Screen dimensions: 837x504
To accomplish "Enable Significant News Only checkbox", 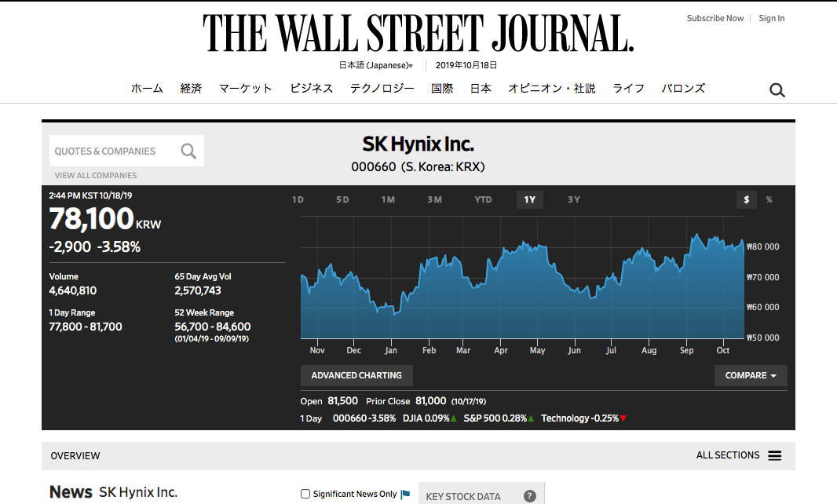I will 305,494.
